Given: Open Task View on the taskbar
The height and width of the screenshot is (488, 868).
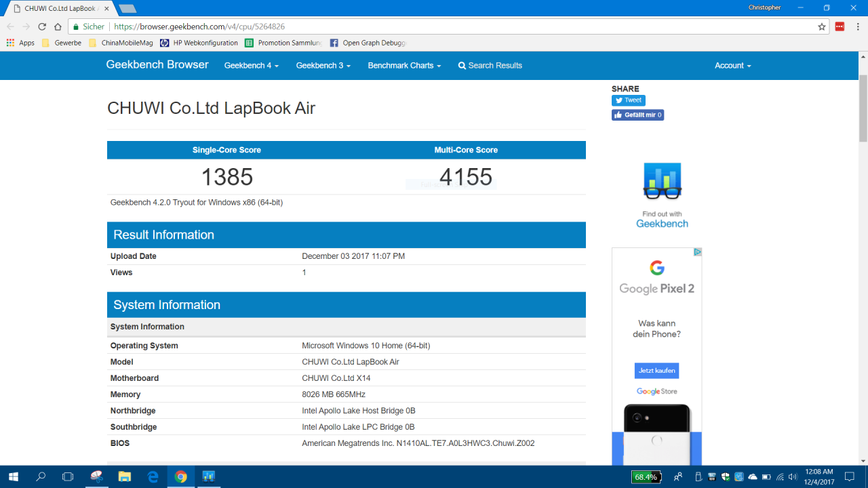Looking at the screenshot, I should pyautogui.click(x=68, y=476).
